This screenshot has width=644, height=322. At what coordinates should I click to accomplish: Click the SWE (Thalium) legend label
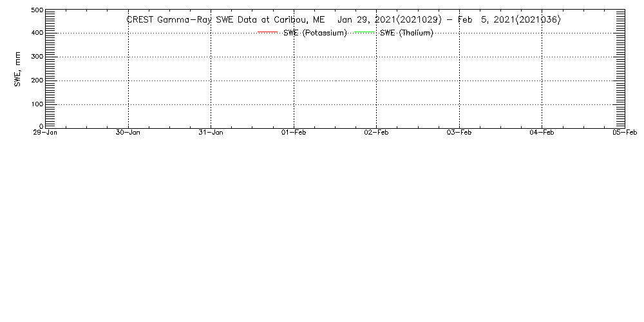[x=406, y=33]
